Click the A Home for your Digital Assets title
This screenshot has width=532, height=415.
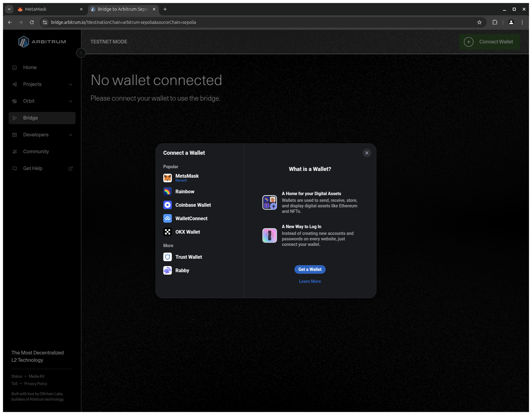312,194
